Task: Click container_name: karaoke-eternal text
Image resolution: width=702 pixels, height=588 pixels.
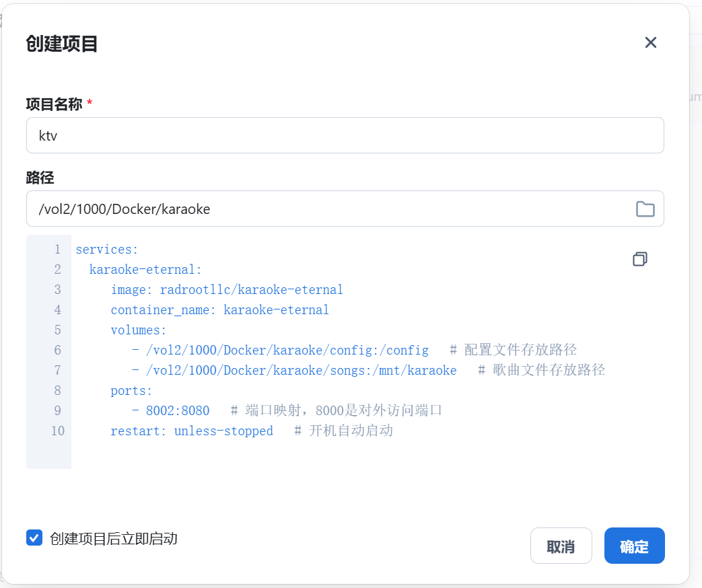Action: pos(219,309)
